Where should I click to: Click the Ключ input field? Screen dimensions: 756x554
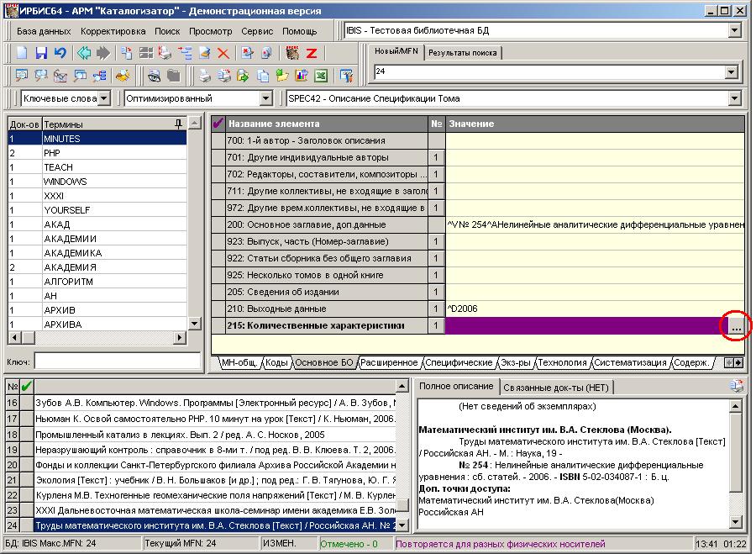(x=117, y=361)
